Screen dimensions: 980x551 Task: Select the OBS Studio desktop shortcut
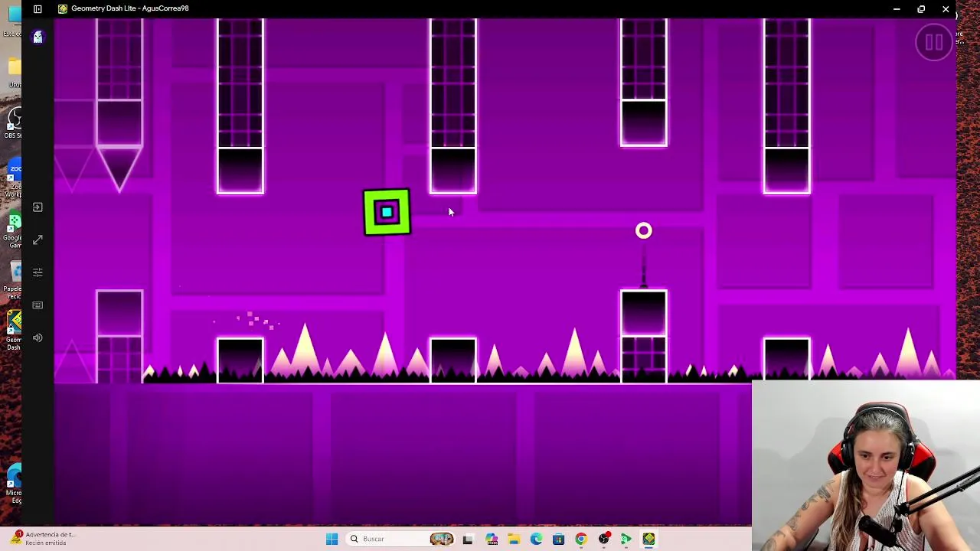(13, 122)
